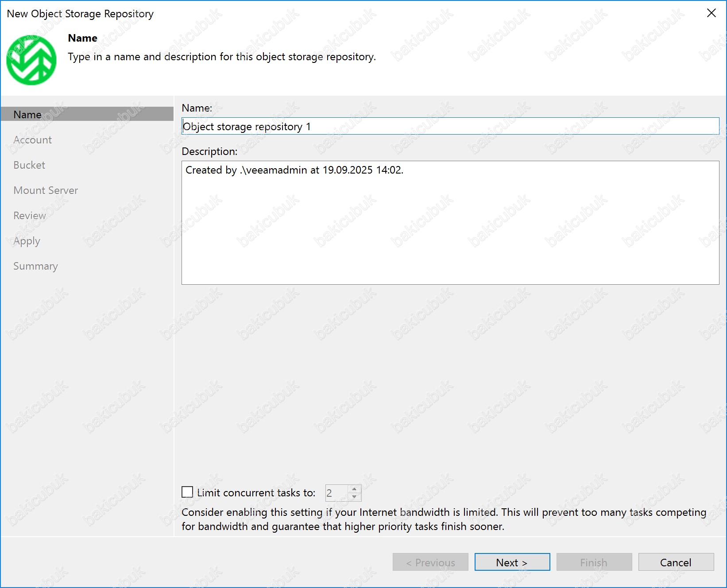
Task: Click inside the Description text box
Action: click(450, 222)
